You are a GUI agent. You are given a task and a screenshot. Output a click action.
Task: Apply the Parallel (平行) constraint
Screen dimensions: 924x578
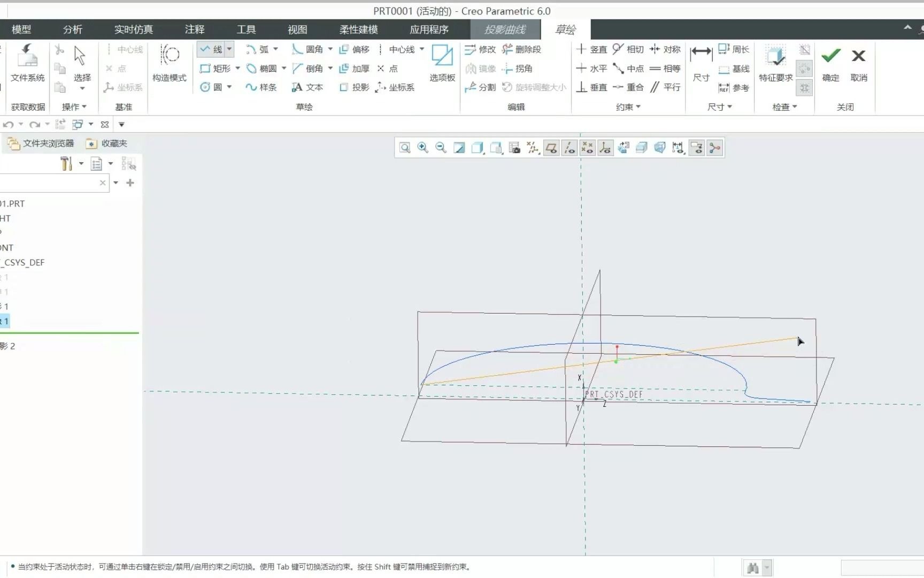(x=665, y=87)
